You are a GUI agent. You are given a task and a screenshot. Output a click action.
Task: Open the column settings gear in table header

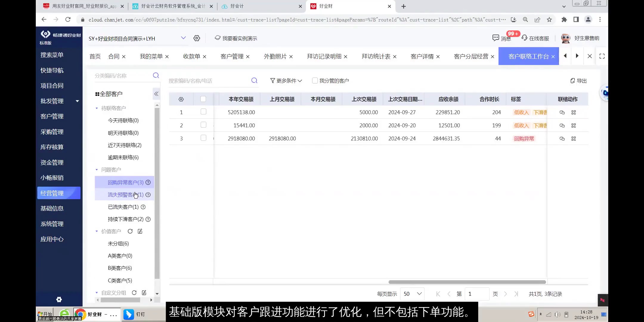181,99
